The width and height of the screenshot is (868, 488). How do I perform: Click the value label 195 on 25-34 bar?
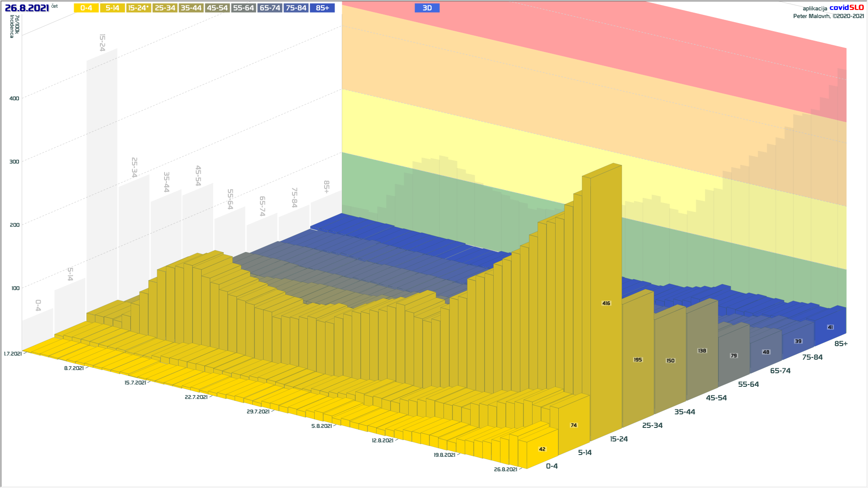[x=638, y=360]
